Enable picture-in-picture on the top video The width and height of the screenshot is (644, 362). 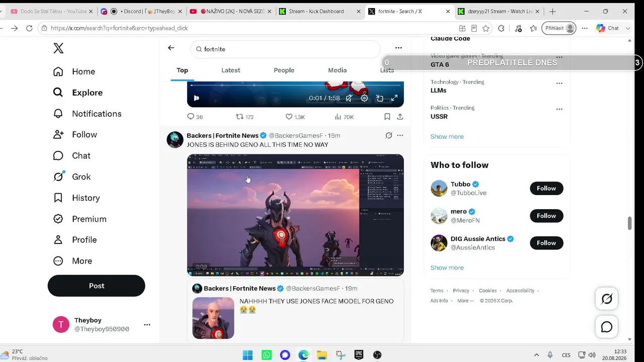tap(379, 99)
